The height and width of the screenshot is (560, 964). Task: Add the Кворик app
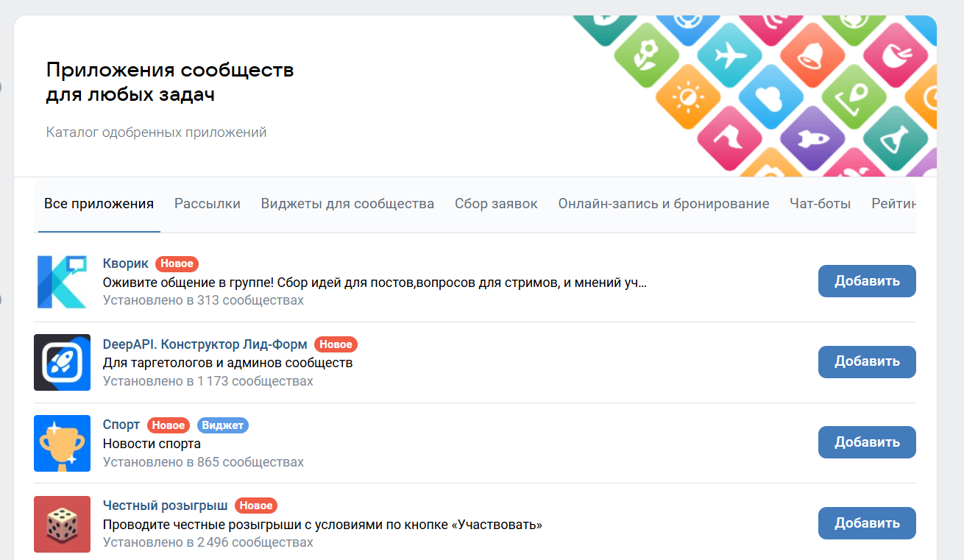[867, 281]
